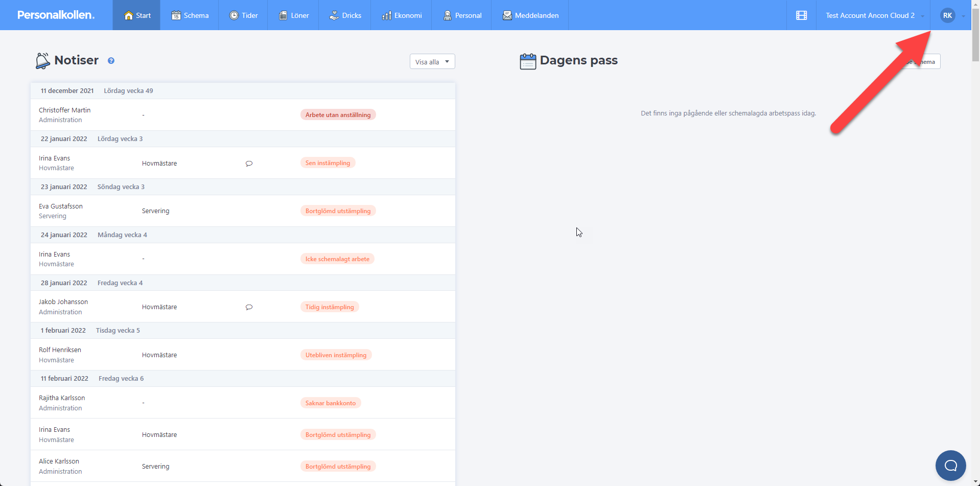Open the Notiser help question mark

(x=111, y=61)
